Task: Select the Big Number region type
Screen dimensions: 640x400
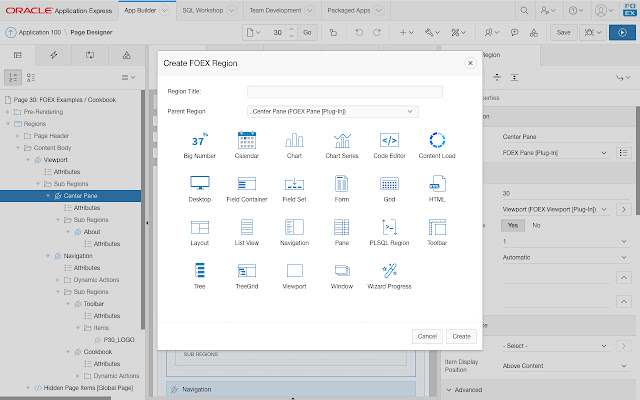Action: [199, 144]
